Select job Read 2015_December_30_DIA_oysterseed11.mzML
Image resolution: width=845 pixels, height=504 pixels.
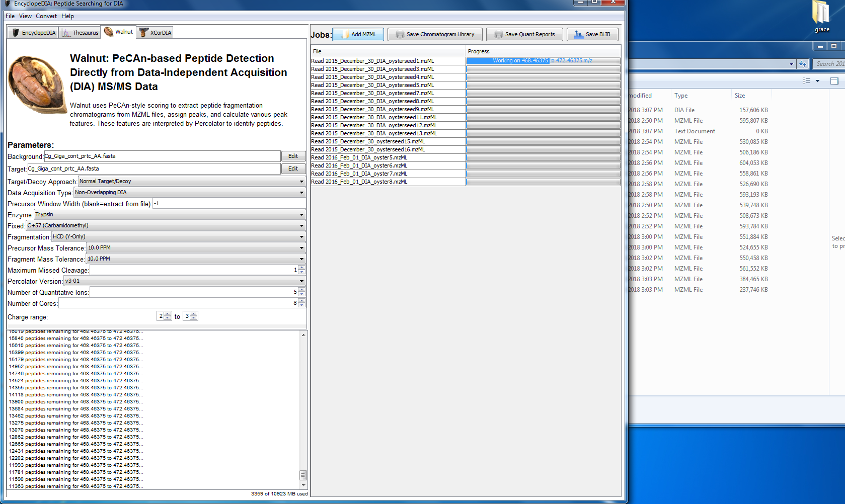pyautogui.click(x=388, y=117)
